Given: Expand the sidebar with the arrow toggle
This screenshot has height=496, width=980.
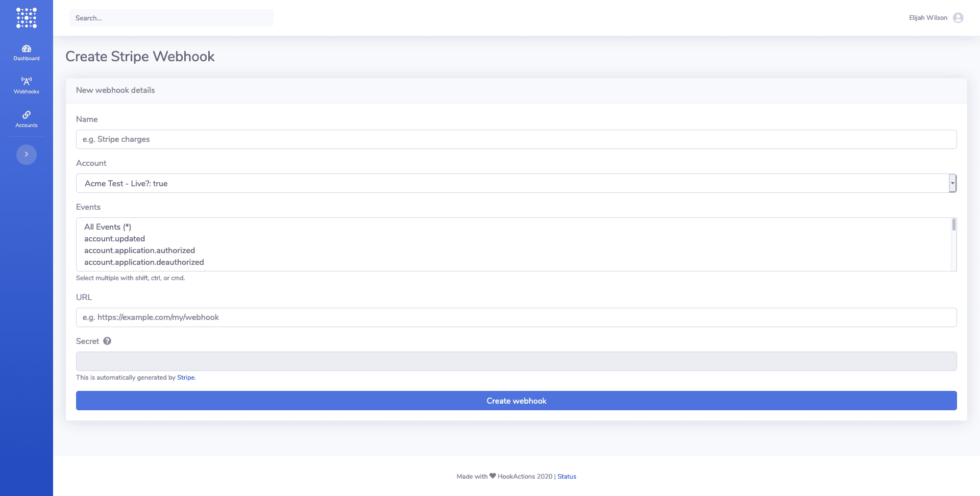Looking at the screenshot, I should click(x=27, y=155).
